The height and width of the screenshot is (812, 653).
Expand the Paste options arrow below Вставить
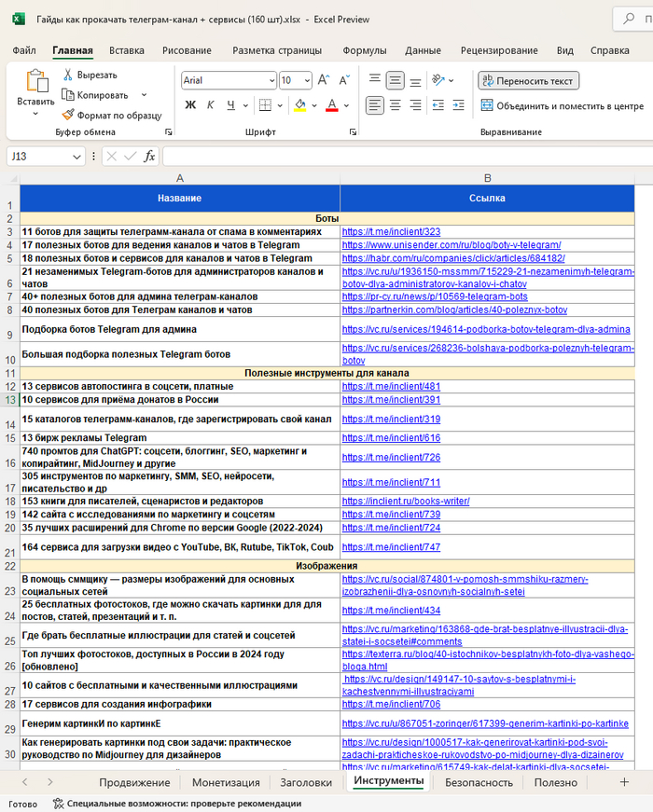pyautogui.click(x=35, y=114)
